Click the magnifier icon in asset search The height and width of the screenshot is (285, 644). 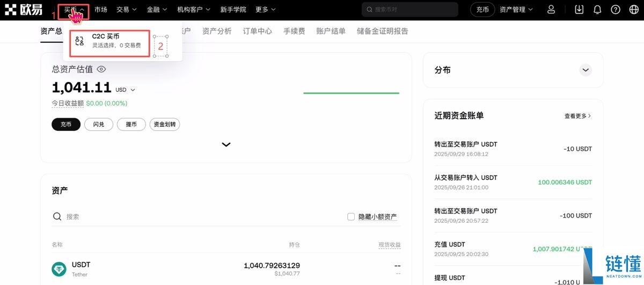coord(57,216)
